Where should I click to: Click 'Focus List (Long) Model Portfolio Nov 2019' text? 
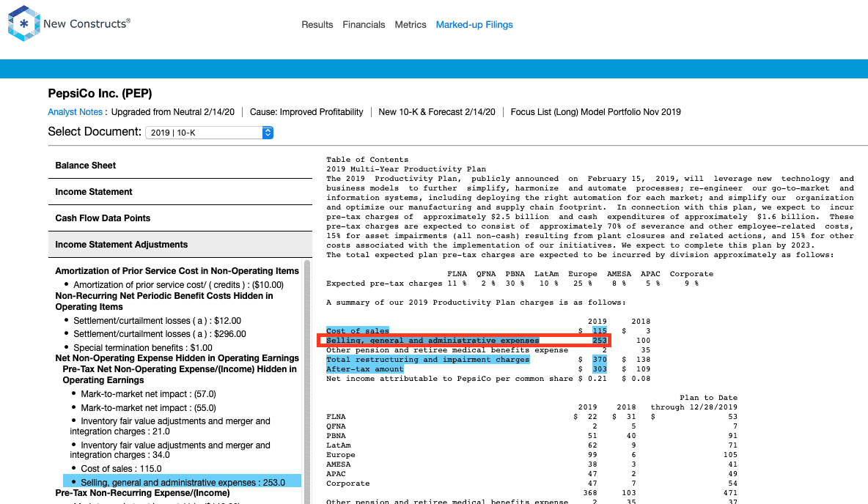click(595, 112)
